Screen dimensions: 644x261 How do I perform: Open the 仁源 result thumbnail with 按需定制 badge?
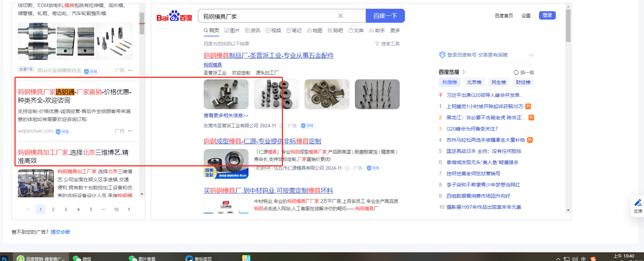[226, 164]
